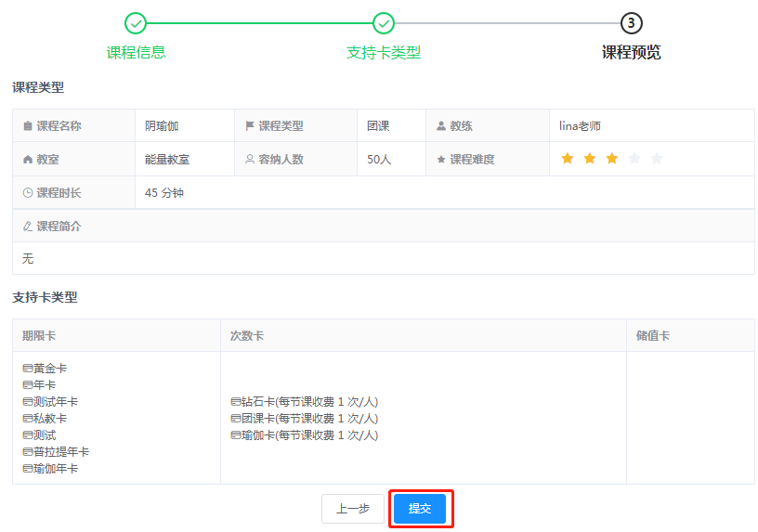Click the 支持卡类型 step label

384,53
